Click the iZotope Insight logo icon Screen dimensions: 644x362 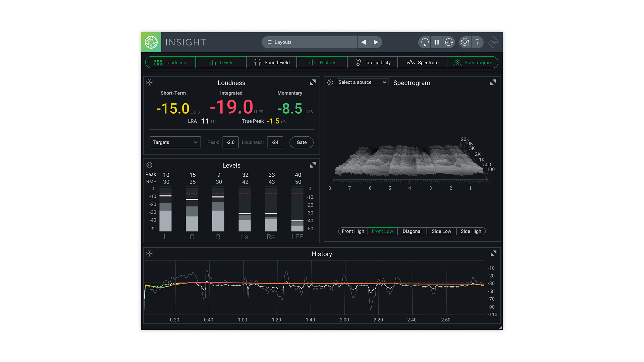coord(151,42)
